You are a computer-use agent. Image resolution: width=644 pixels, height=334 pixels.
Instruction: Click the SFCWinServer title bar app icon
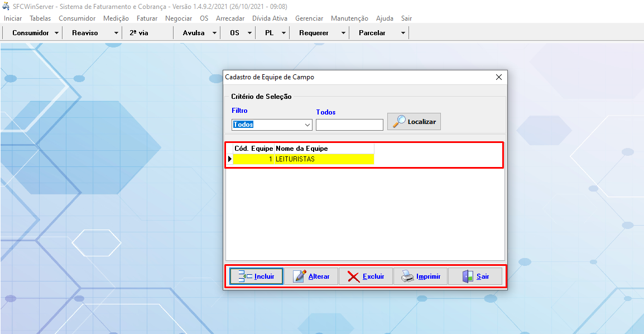(x=6, y=6)
